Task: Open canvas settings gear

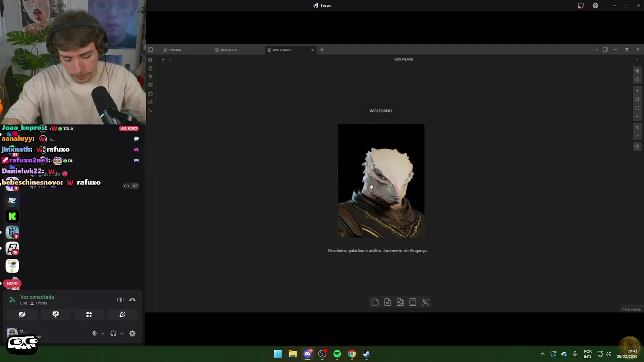Action: (x=637, y=71)
